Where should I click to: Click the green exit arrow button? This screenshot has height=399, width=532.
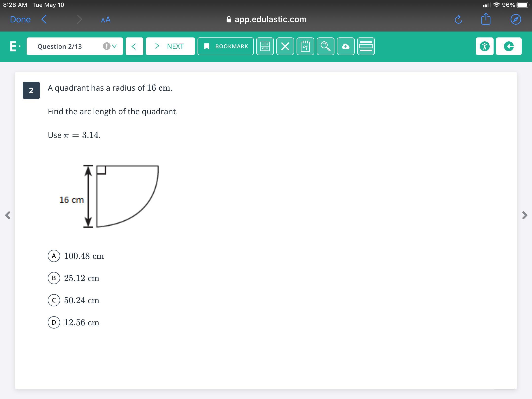[x=509, y=46]
